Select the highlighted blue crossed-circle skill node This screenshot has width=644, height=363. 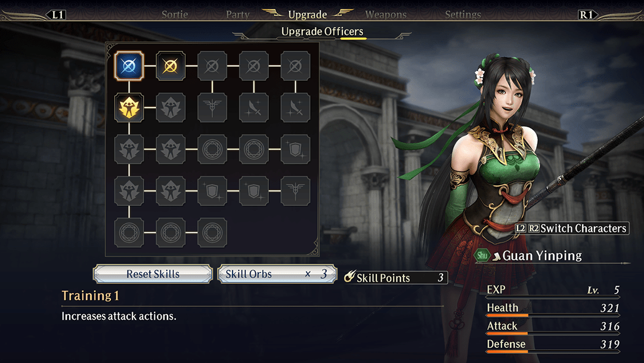pyautogui.click(x=129, y=66)
